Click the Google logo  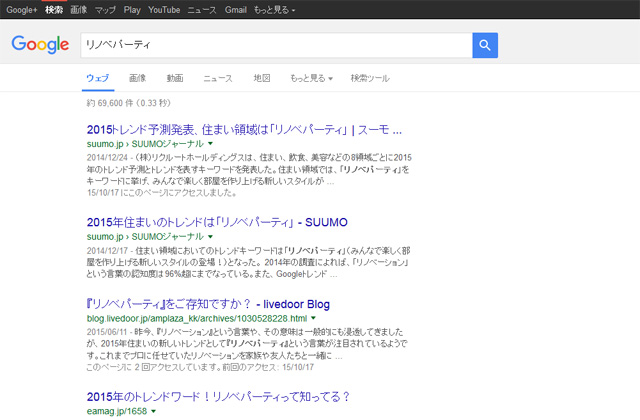(x=39, y=45)
